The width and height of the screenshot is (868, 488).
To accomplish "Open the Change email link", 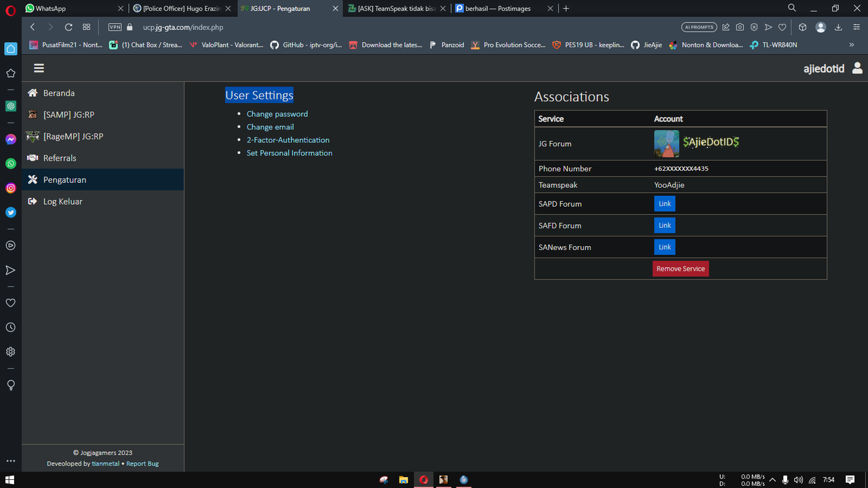I will click(270, 127).
